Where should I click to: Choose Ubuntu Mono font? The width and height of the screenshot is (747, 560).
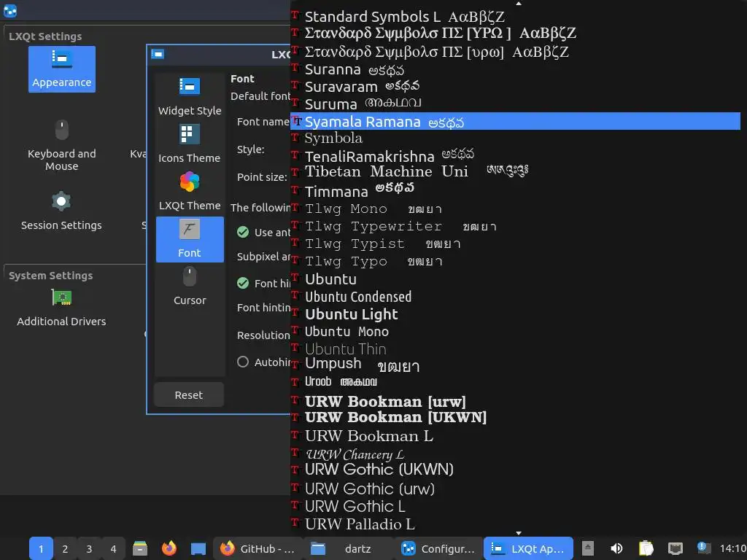515,332
